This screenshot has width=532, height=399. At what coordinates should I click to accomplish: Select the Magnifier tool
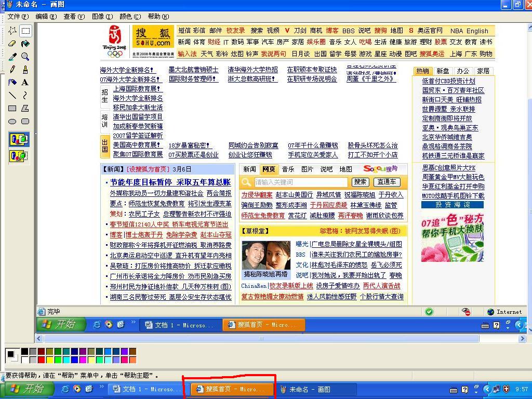coord(25,57)
